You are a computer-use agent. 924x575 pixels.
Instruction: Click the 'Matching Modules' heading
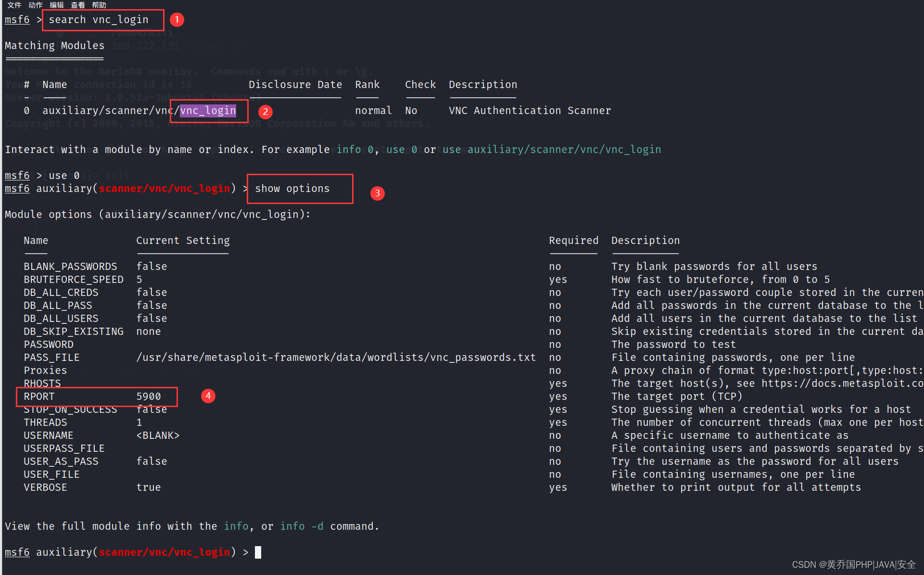[x=54, y=46]
